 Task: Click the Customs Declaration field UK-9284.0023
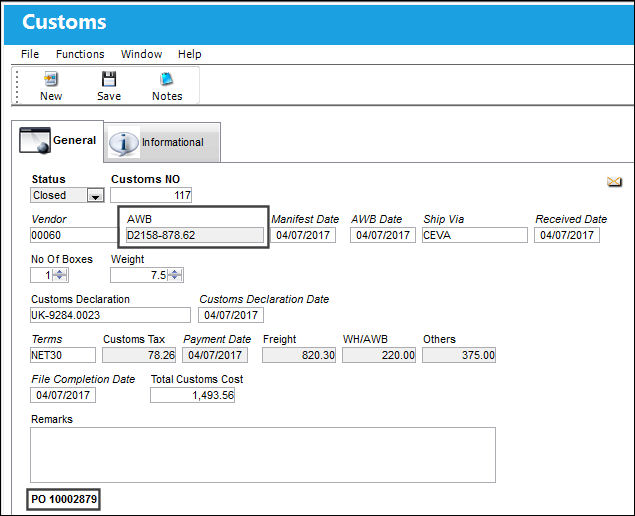110,315
